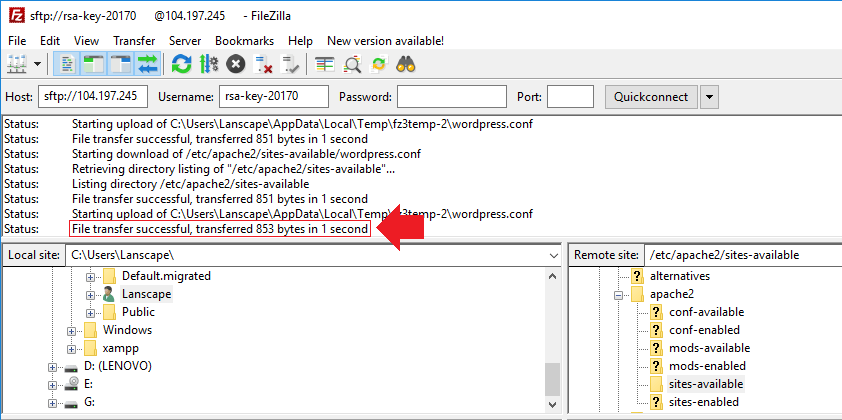This screenshot has width=842, height=420.
Task: Open the New version available! menu
Action: click(386, 41)
